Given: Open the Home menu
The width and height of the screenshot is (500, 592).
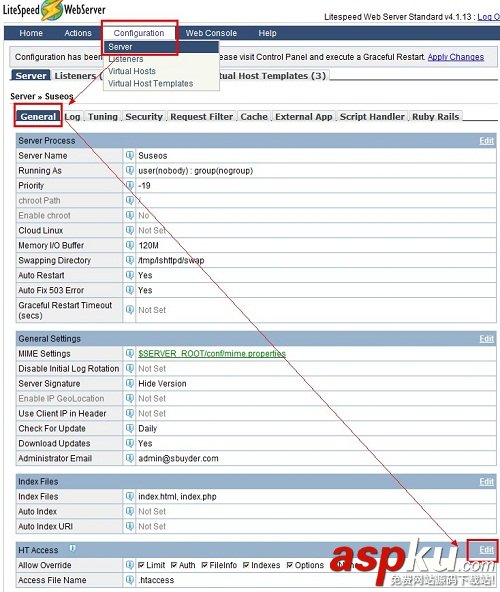Looking at the screenshot, I should [x=31, y=33].
